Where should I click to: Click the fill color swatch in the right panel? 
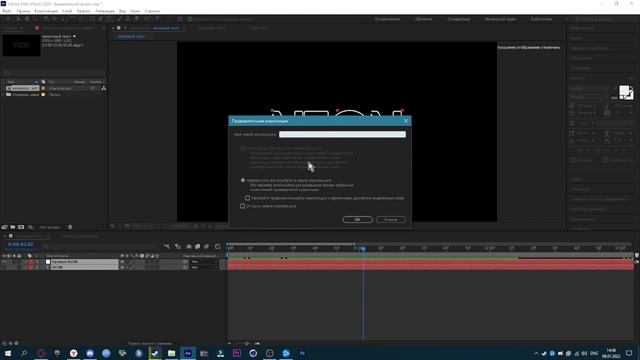point(624,91)
